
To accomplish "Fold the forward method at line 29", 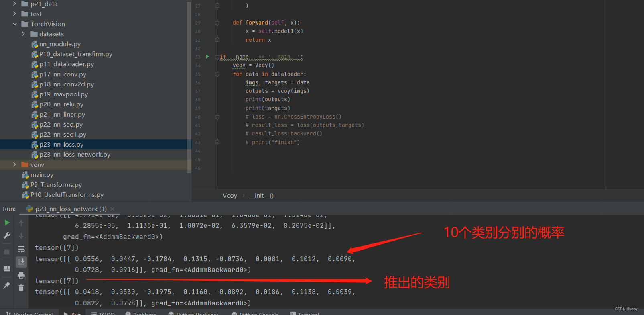I will [x=217, y=23].
